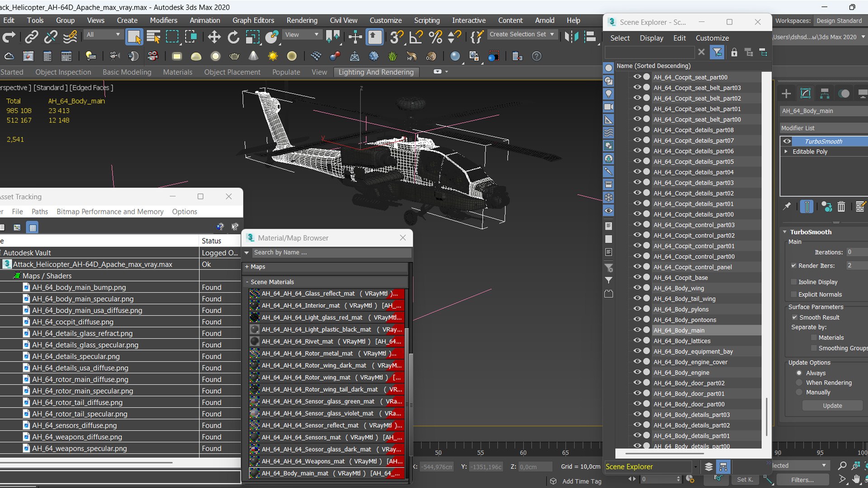Open the Hierarchy panel icon
Viewport: 868px width, 488px height.
(825, 94)
